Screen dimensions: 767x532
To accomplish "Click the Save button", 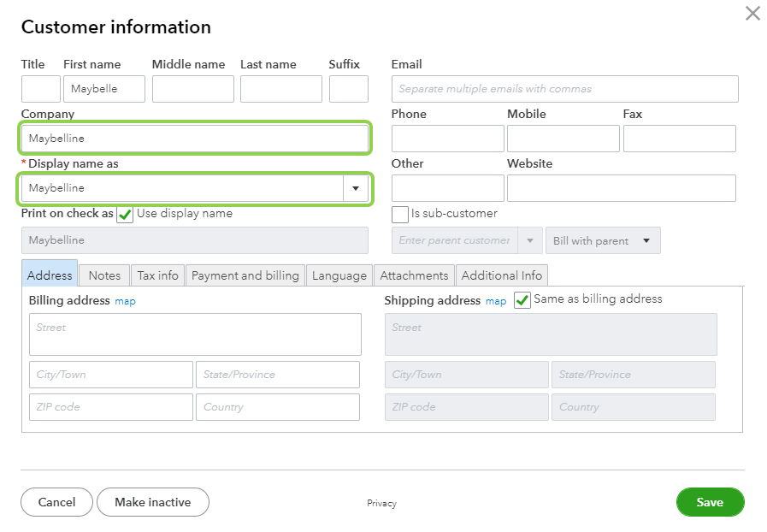I will click(711, 502).
